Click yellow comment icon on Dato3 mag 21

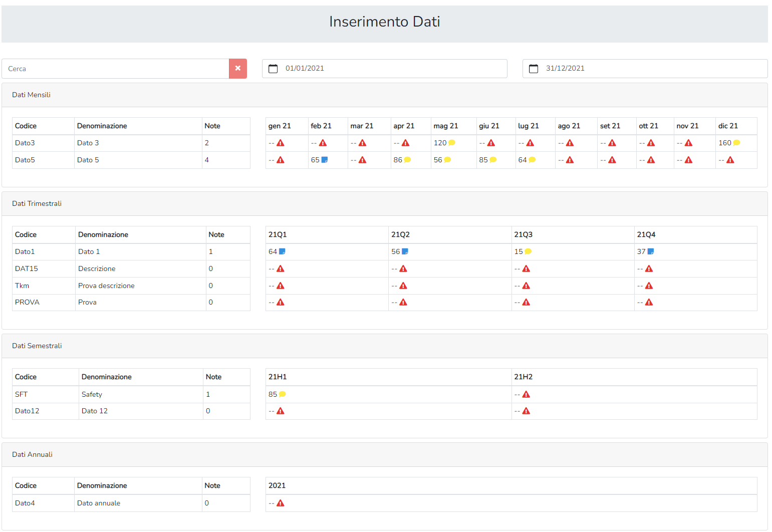pos(452,143)
